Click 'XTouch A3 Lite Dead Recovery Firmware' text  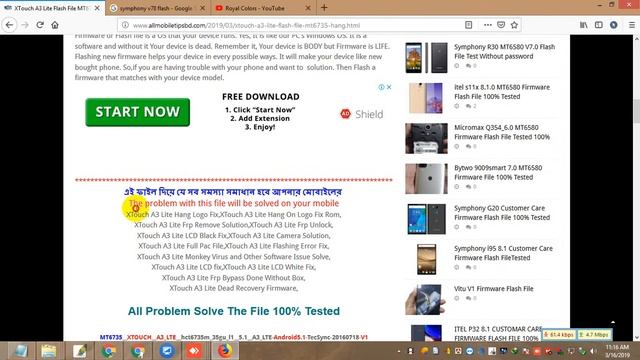coord(233,288)
